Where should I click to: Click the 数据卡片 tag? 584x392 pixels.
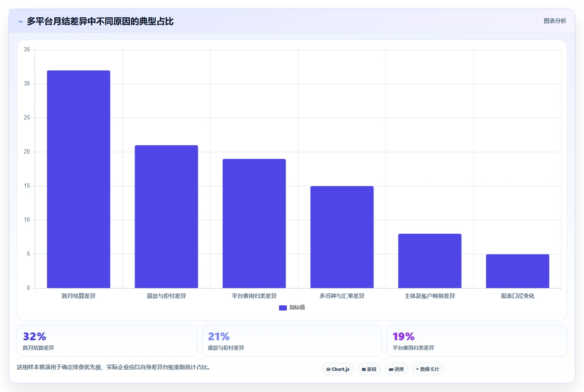[427, 369]
